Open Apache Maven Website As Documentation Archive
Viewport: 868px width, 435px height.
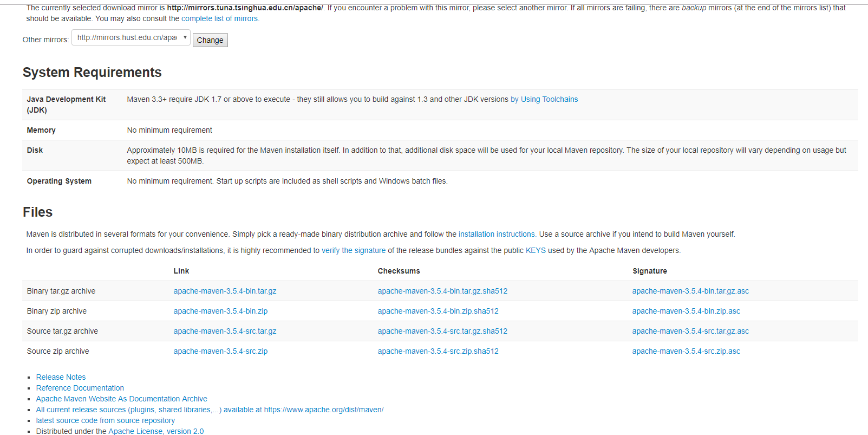(x=122, y=399)
